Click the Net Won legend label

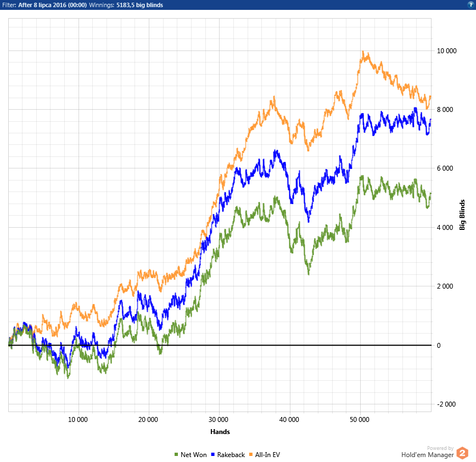click(193, 455)
